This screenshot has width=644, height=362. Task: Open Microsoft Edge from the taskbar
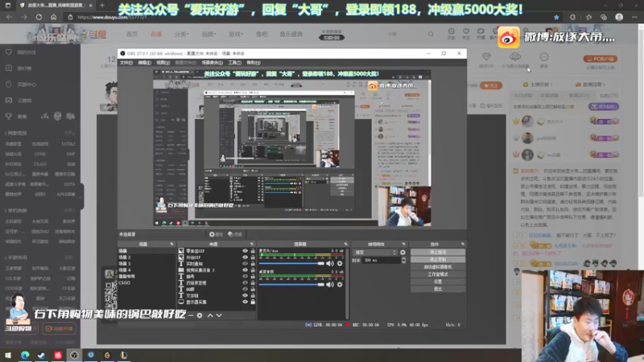(x=25, y=355)
